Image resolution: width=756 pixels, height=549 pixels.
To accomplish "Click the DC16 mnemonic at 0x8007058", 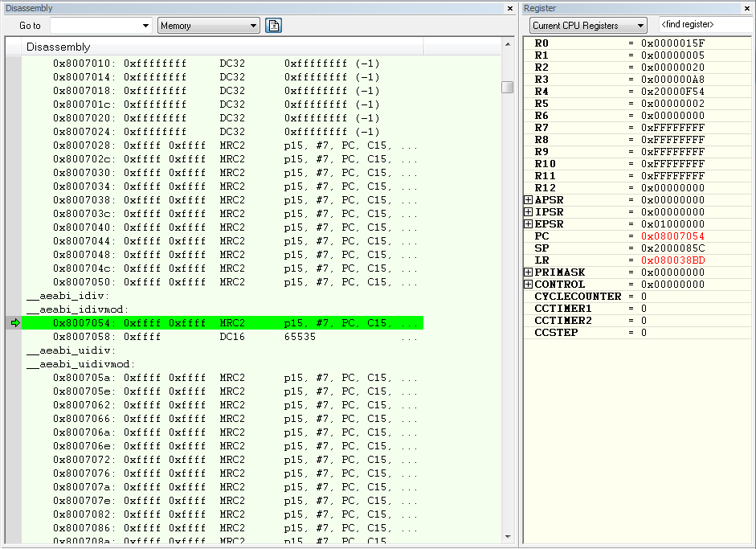I will coord(232,336).
